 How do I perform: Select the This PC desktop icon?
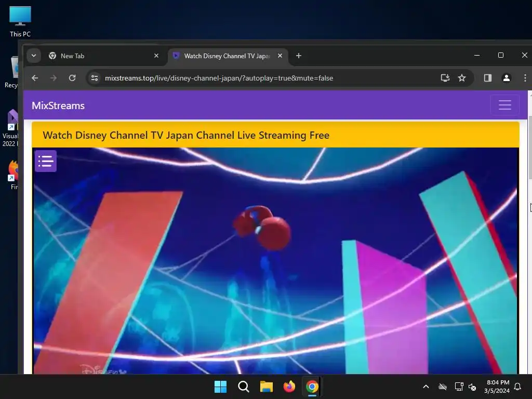[x=20, y=22]
